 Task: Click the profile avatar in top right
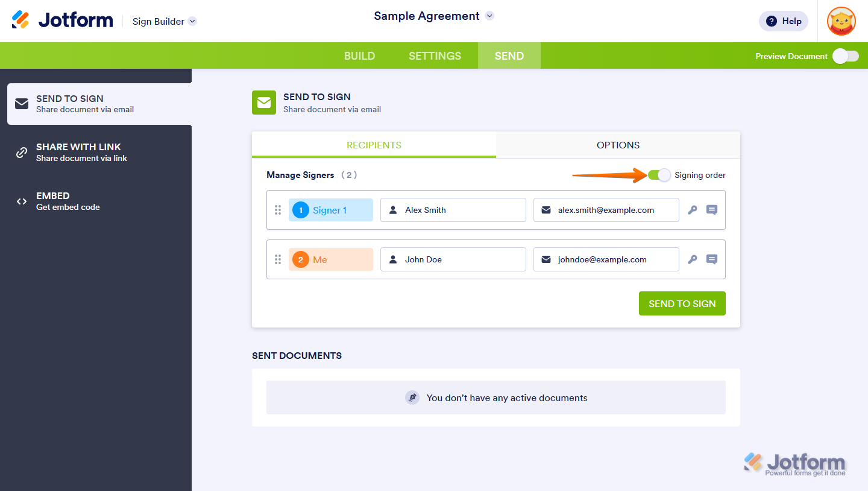tap(840, 21)
